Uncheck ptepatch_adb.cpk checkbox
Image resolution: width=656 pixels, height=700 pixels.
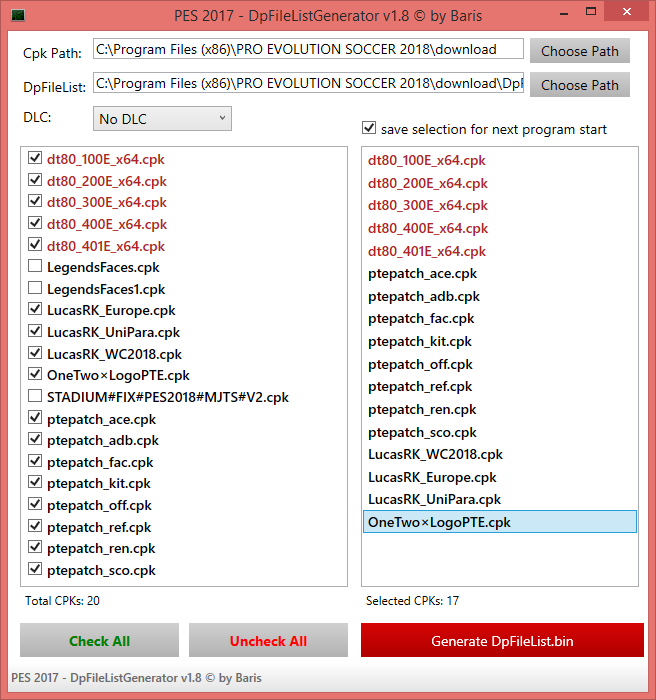(x=35, y=439)
